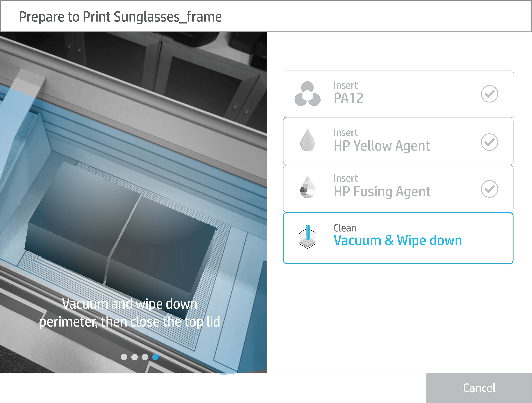
Task: Select the Clean Vacuum & Wipe down step
Action: [x=398, y=238]
